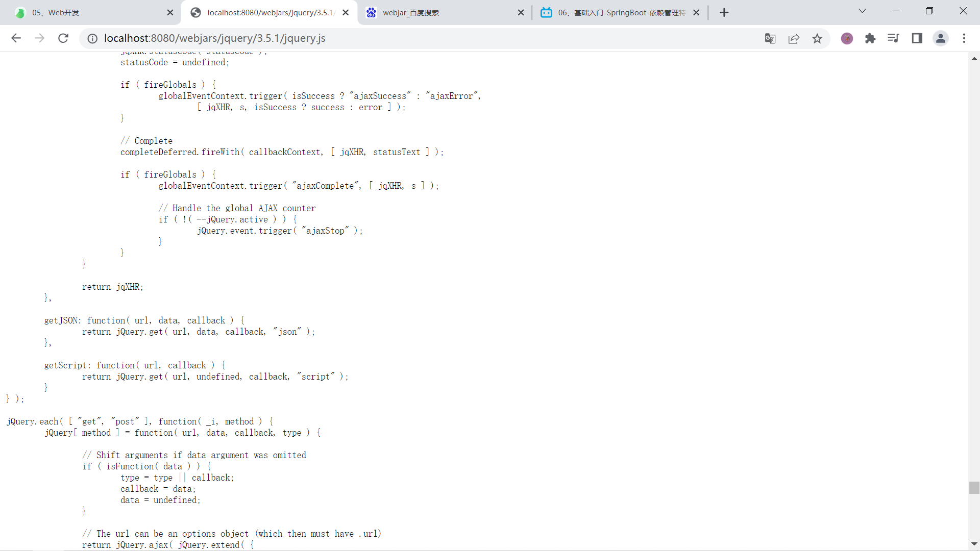Open the Extensions puzzle menu
Screen dimensions: 980x551
[x=870, y=38]
